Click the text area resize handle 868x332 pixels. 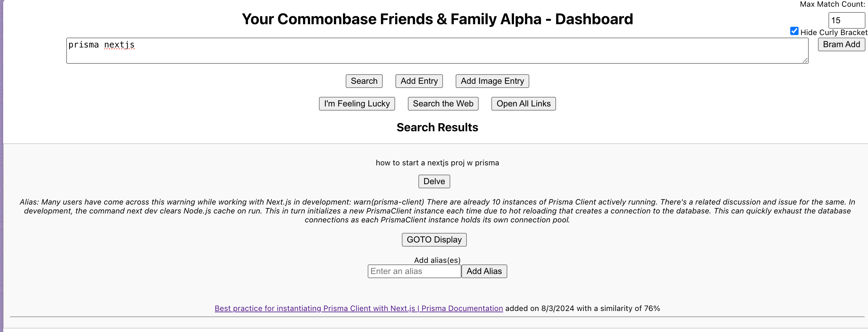coord(805,60)
